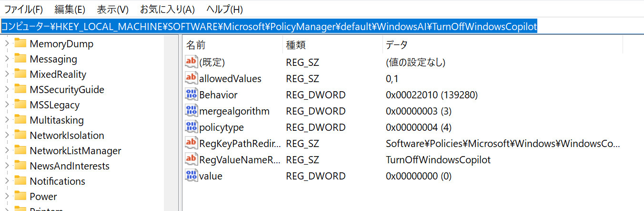Select the MixedReality tree label
The image size is (644, 211).
(58, 74)
